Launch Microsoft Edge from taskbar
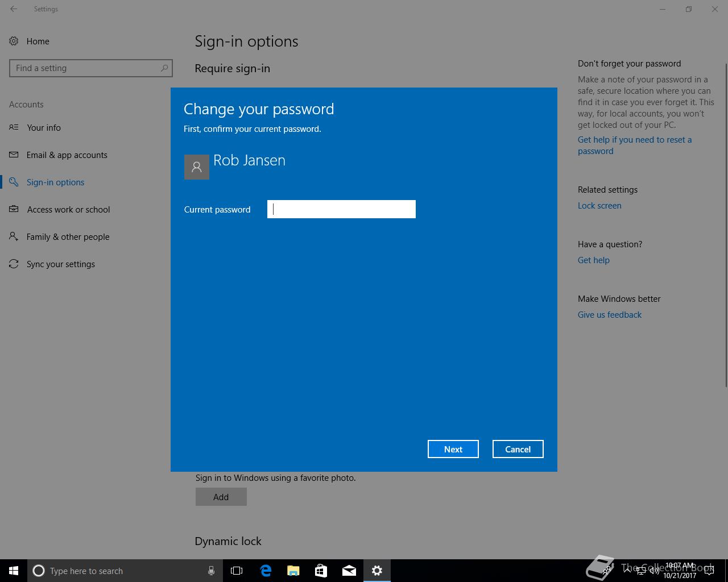 click(x=266, y=571)
